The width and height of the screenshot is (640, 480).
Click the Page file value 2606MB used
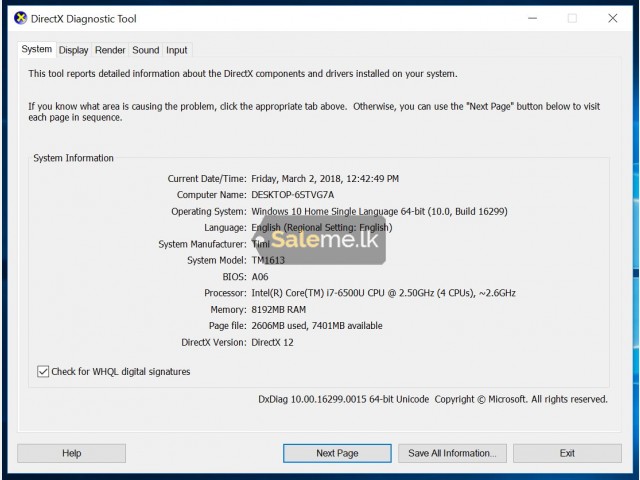click(x=317, y=326)
